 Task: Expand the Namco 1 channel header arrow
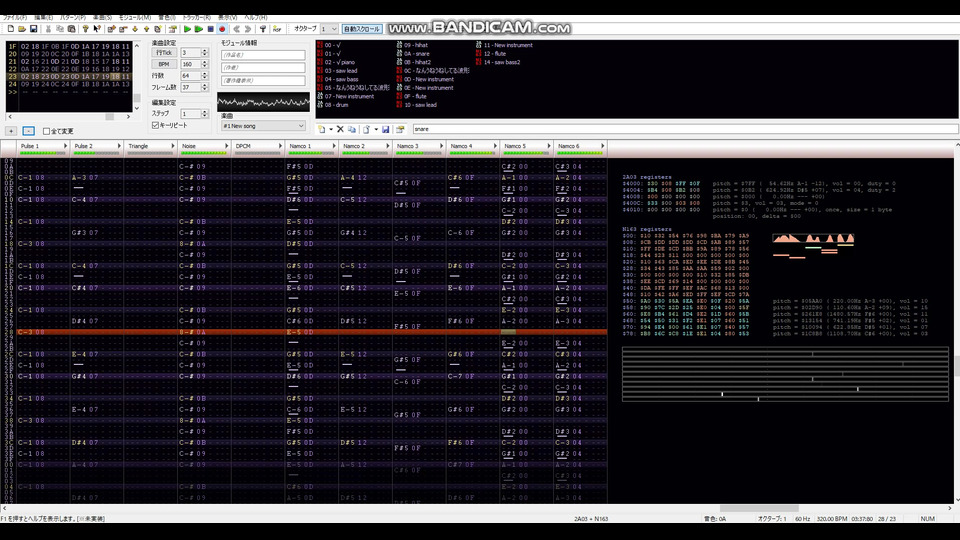(334, 146)
